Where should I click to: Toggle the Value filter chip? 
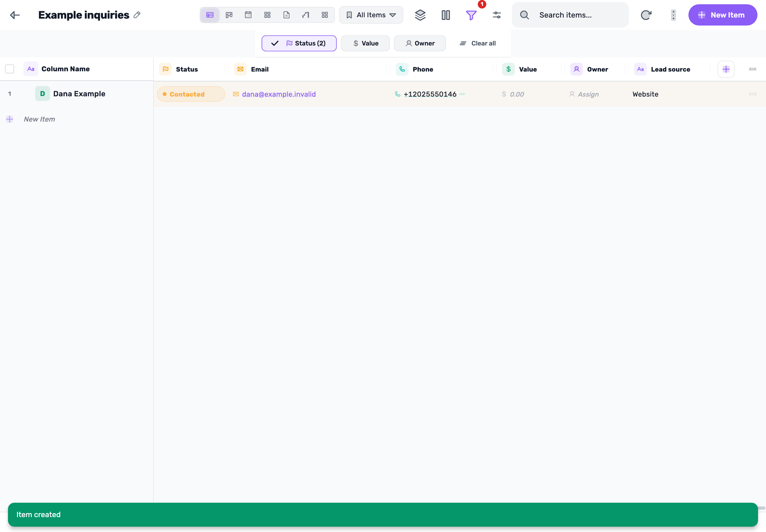(x=365, y=43)
